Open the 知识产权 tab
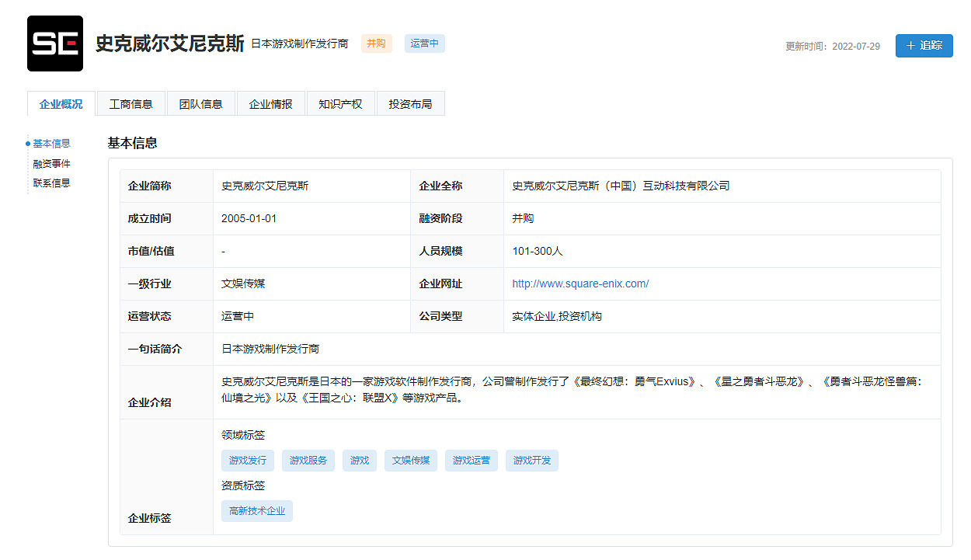Screen dimensions: 971x560 coord(340,103)
